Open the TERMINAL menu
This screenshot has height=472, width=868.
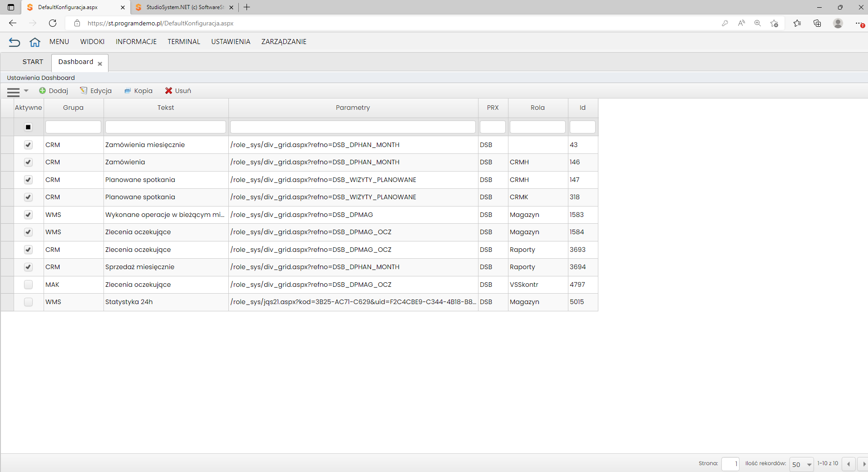(184, 42)
